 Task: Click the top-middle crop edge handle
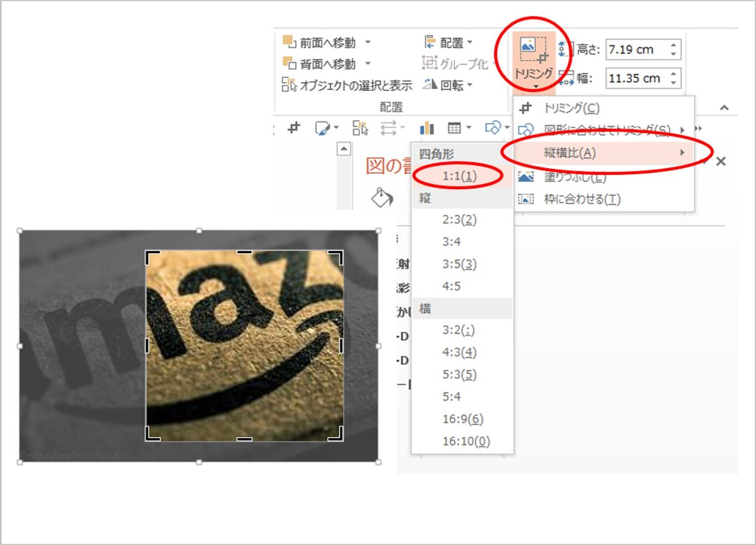click(x=245, y=252)
